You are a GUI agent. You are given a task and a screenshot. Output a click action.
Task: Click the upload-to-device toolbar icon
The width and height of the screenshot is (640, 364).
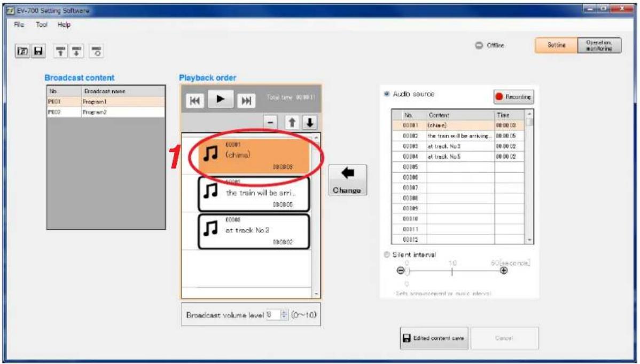pyautogui.click(x=60, y=51)
